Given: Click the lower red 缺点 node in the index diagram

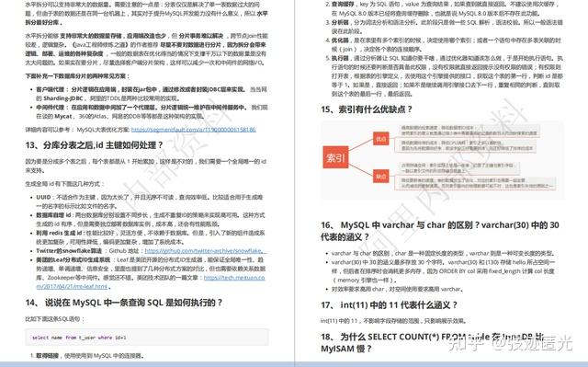Looking at the screenshot, I should [381, 177].
